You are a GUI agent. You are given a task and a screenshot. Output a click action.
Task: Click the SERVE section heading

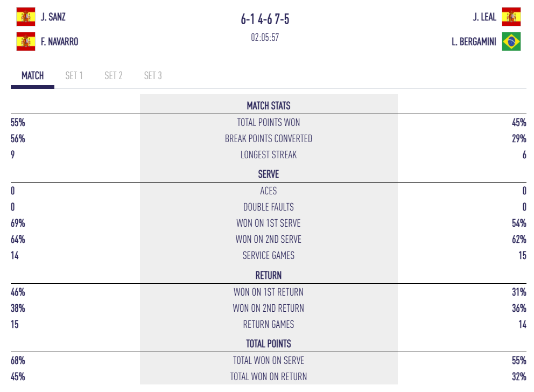pyautogui.click(x=268, y=174)
